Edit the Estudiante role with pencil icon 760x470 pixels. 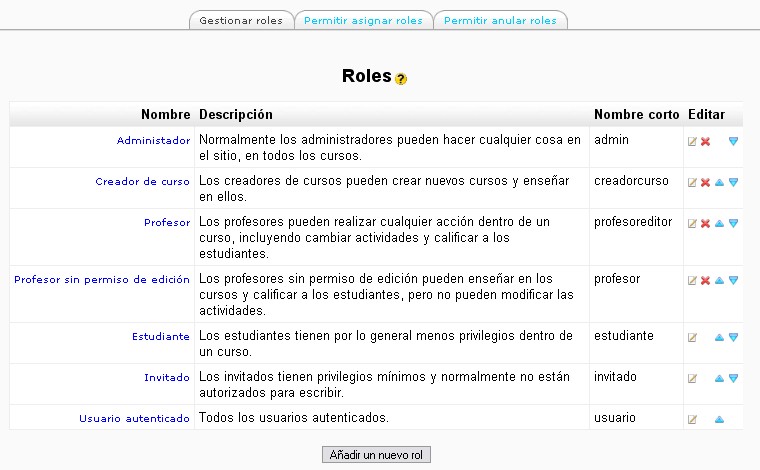click(692, 338)
